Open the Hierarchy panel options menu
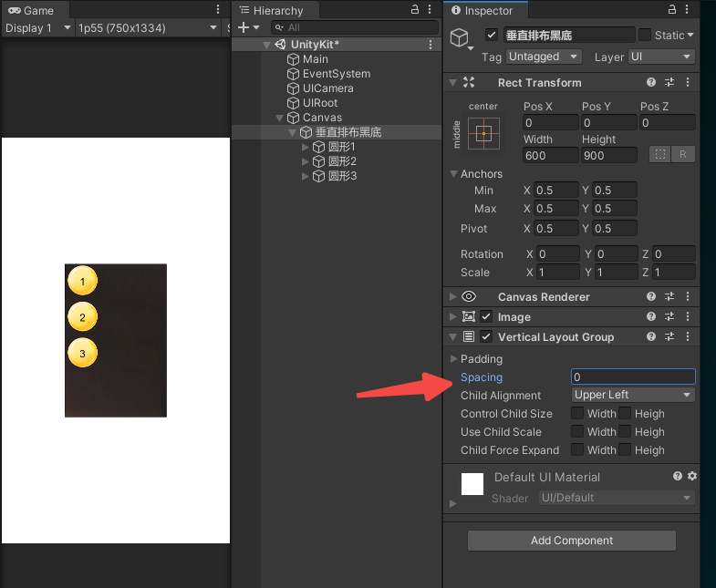Screen dimensions: 716x588 [x=430, y=9]
